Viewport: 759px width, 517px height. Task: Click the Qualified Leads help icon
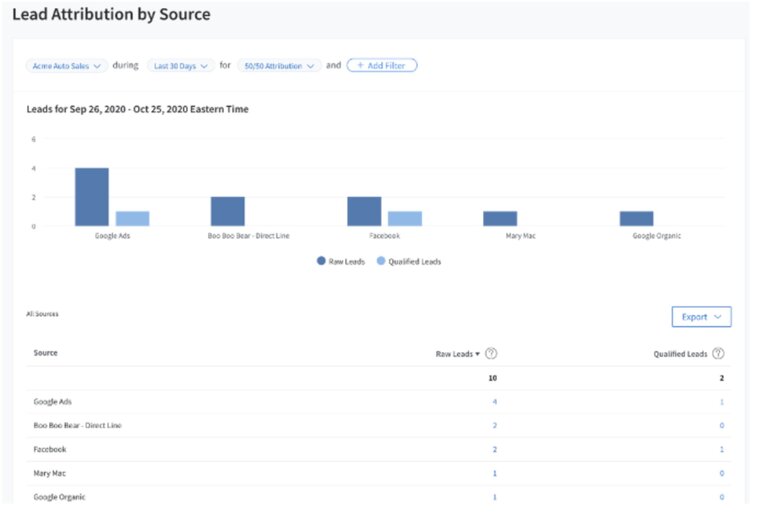click(x=718, y=353)
